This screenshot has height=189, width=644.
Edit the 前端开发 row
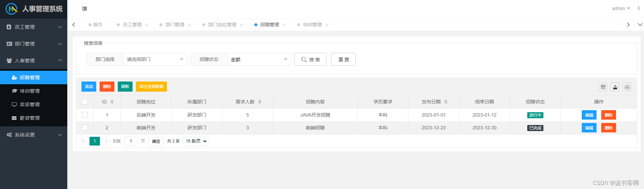589,128
